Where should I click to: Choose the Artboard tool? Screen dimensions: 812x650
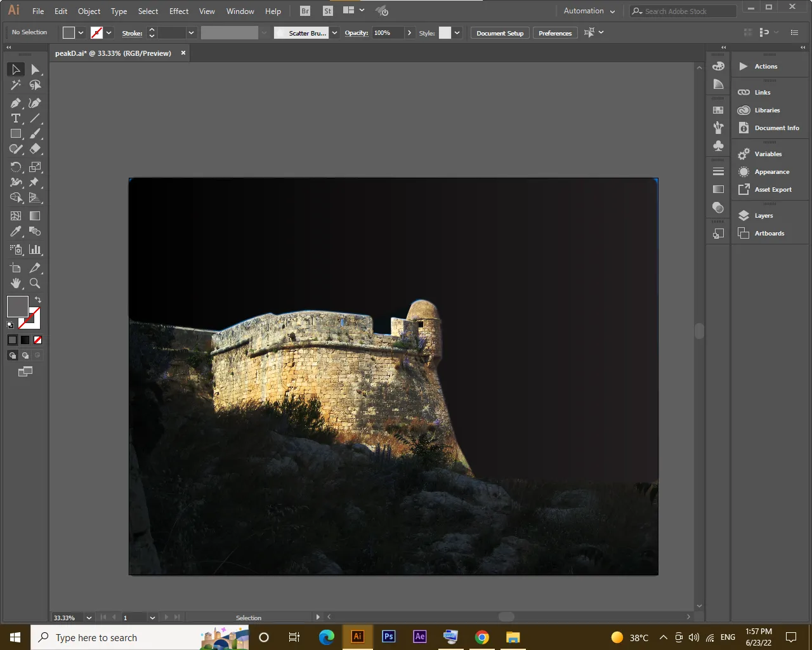coord(16,268)
